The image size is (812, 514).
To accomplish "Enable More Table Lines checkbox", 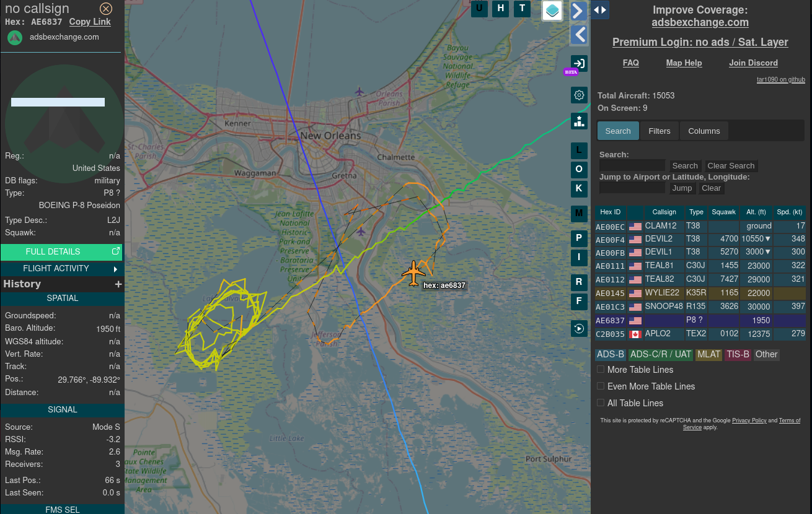I will 601,370.
